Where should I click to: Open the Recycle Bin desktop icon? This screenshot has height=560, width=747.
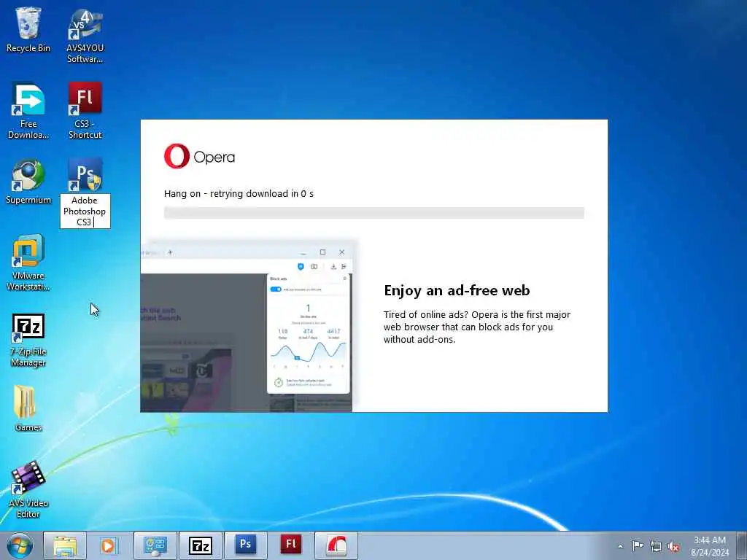(28, 29)
